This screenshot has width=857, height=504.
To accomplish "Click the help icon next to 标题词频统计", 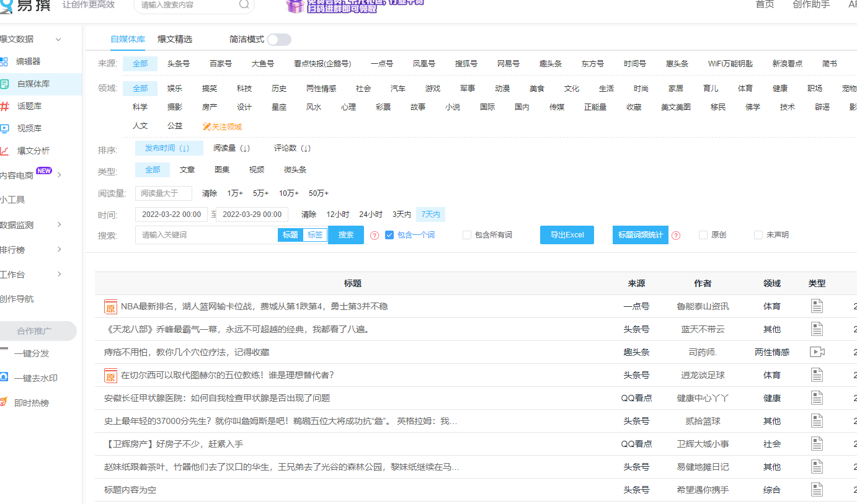I will [x=676, y=236].
